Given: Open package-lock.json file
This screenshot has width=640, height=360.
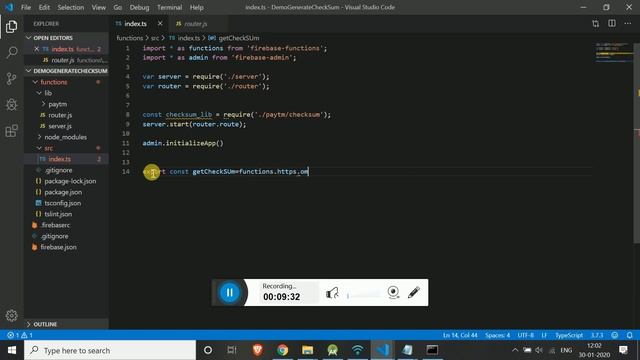Looking at the screenshot, I should pyautogui.click(x=70, y=181).
